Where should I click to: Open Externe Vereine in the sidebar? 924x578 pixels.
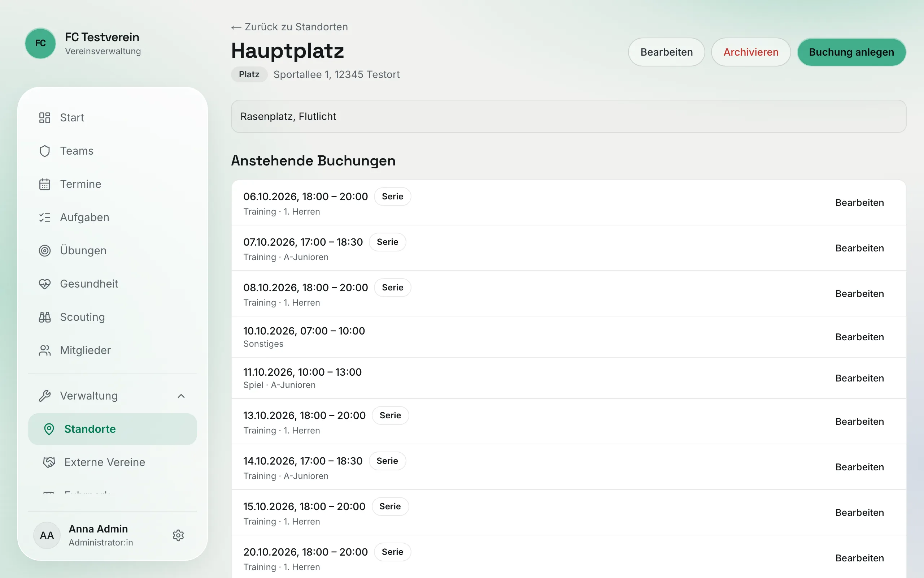click(x=113, y=462)
